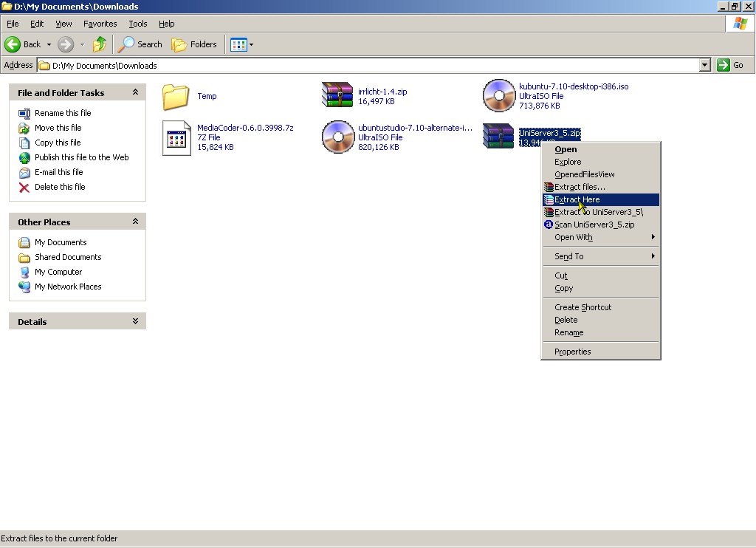The width and height of the screenshot is (756, 548).
Task: Choose Extract to UniServer3_5\ option
Action: click(601, 212)
